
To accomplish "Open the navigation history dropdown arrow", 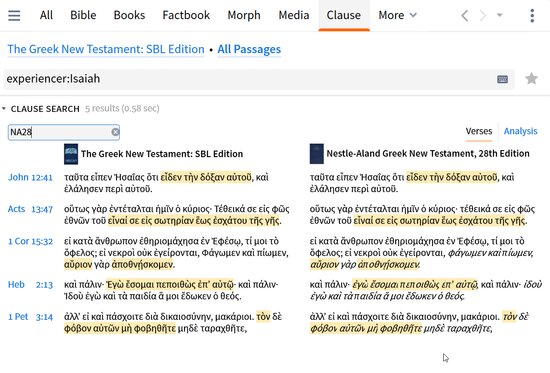I will [499, 15].
